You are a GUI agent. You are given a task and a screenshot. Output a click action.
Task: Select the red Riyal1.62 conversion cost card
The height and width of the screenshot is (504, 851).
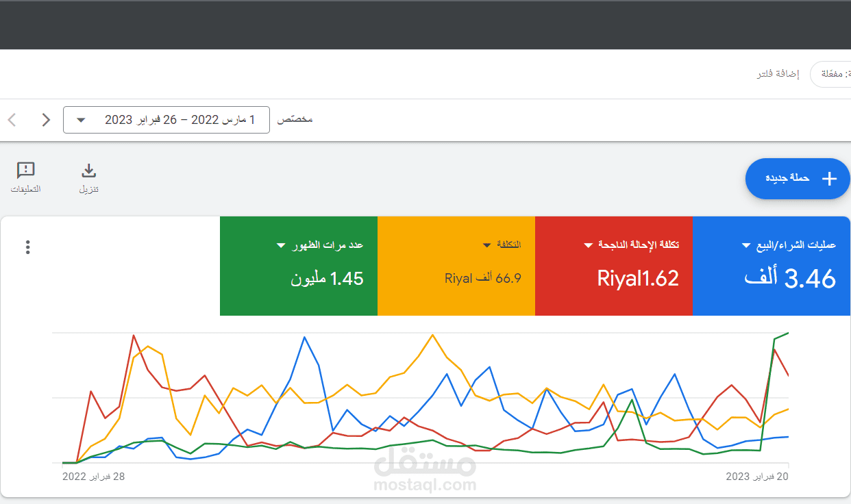pyautogui.click(x=614, y=266)
